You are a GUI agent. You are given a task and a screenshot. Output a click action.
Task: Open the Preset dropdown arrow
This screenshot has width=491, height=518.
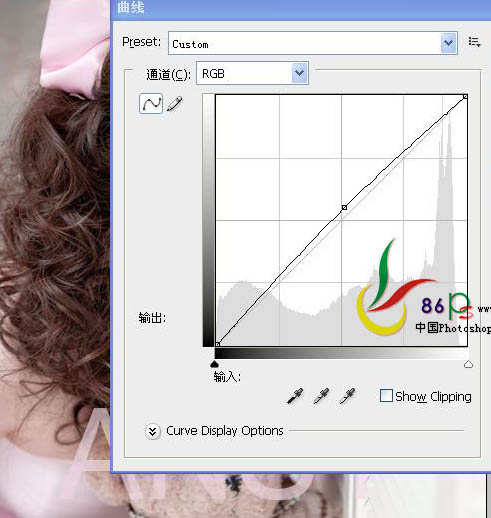click(x=449, y=43)
